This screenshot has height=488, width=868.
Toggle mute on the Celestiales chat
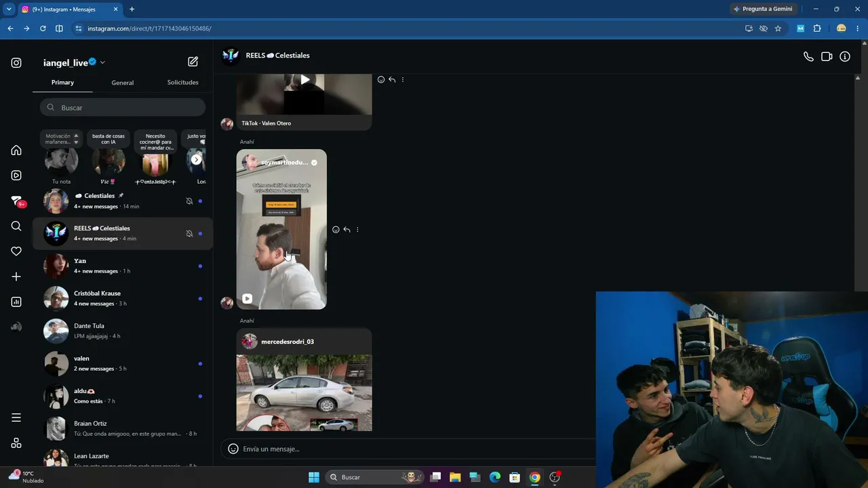(189, 201)
